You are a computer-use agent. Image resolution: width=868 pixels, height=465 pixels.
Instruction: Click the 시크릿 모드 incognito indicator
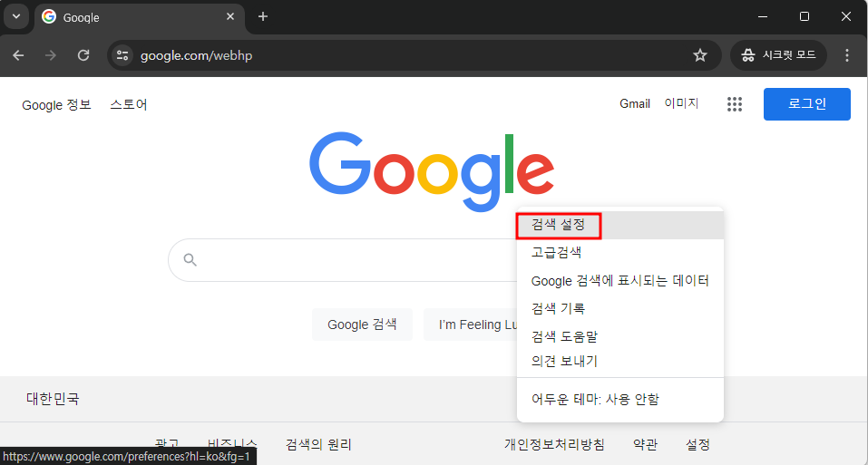tap(778, 55)
